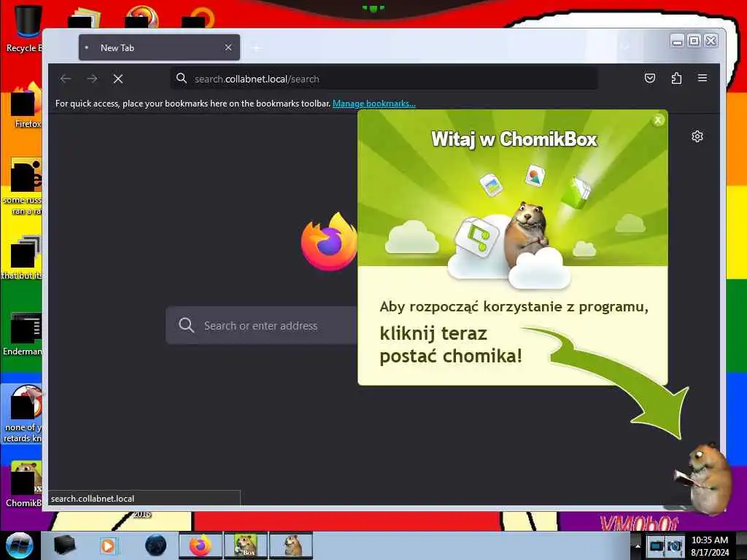This screenshot has width=747, height=560.
Task: Switch to ChomikBox taskbar button
Action: (x=245, y=545)
